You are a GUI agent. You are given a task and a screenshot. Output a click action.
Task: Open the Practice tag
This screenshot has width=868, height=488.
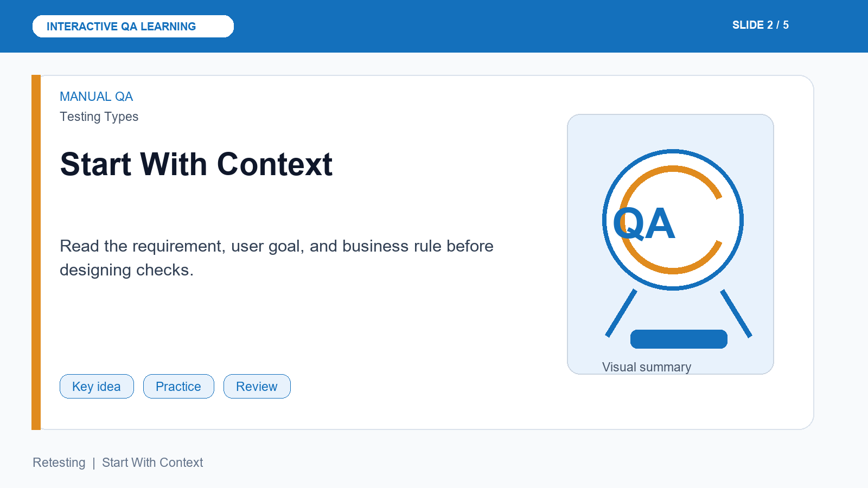tap(178, 386)
